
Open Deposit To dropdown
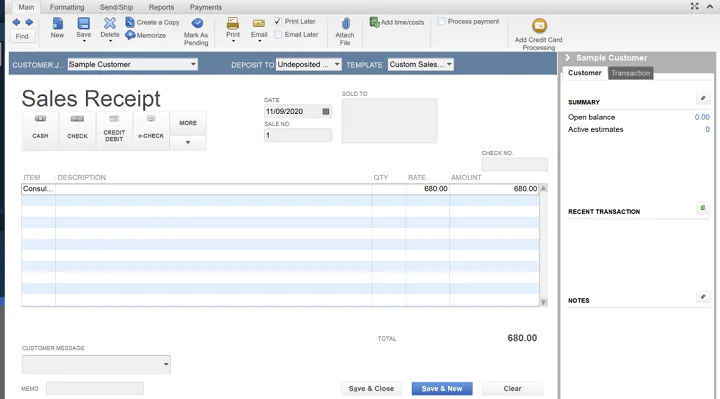(337, 64)
